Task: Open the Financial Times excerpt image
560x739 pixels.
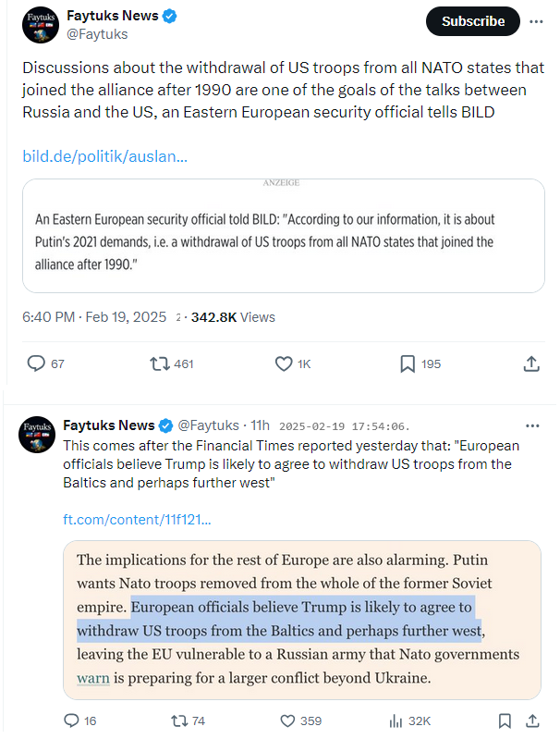Action: click(x=301, y=620)
